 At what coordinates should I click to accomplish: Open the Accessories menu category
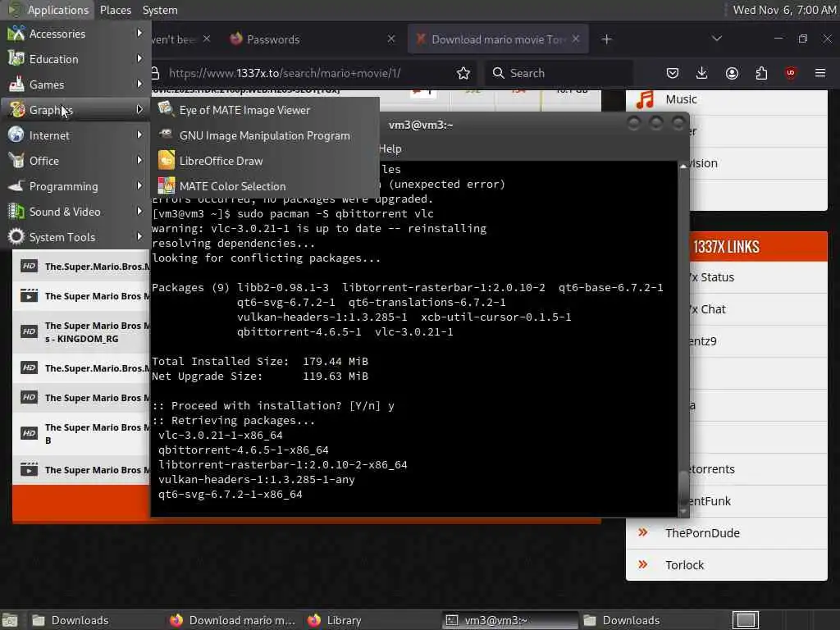tap(75, 34)
